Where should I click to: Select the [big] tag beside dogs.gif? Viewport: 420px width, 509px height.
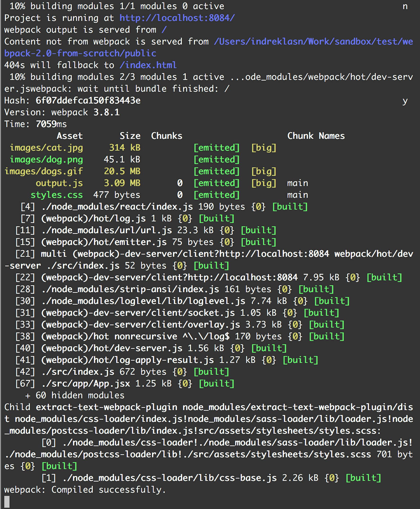click(264, 171)
